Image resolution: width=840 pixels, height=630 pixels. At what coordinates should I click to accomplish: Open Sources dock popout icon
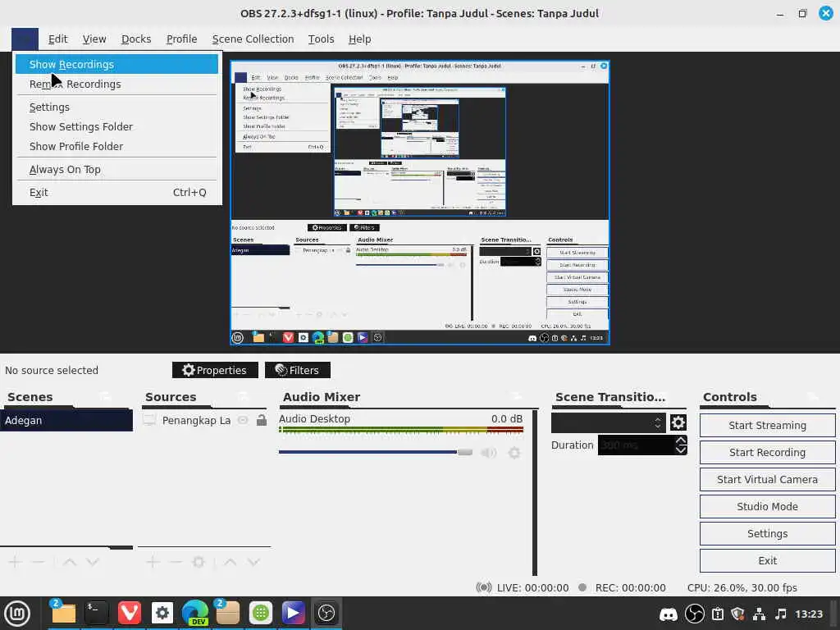point(243,396)
